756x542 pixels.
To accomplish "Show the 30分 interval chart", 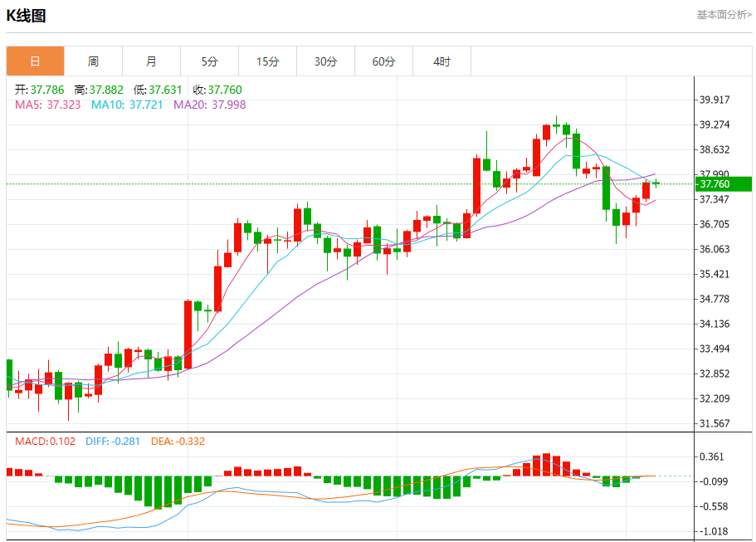I will point(325,61).
